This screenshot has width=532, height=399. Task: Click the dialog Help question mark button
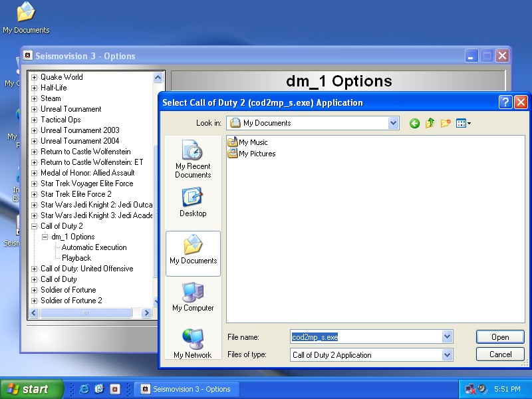[x=505, y=102]
